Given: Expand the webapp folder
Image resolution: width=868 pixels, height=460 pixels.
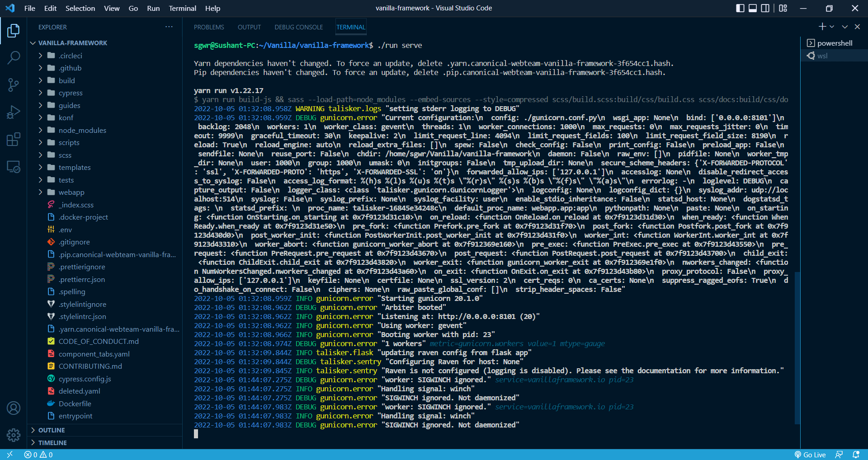Looking at the screenshot, I should click(105, 192).
